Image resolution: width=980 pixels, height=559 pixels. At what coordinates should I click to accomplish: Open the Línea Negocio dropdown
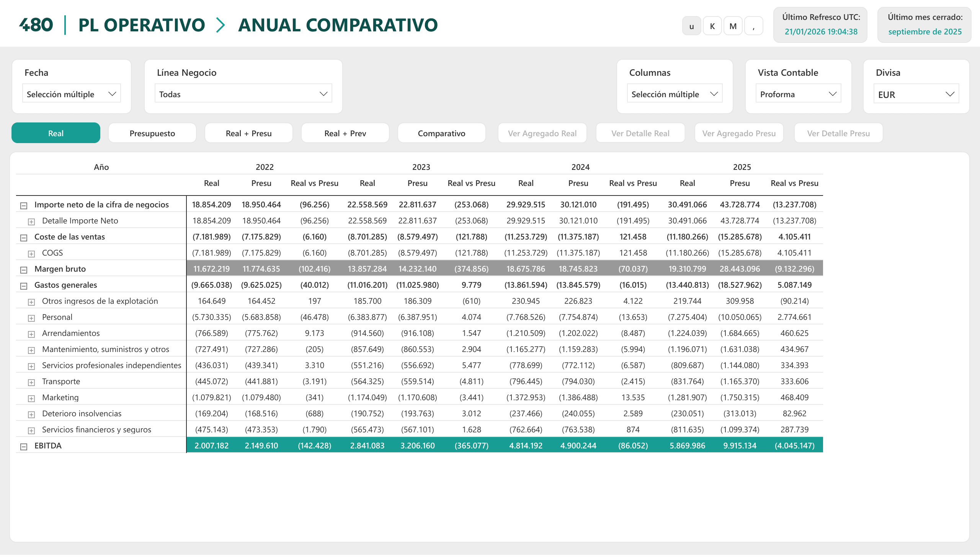[243, 94]
